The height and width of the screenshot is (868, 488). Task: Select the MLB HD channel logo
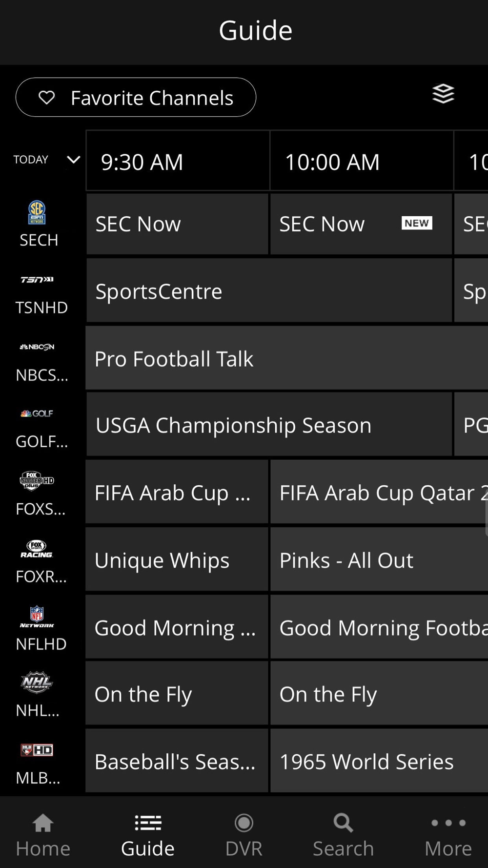click(37, 750)
